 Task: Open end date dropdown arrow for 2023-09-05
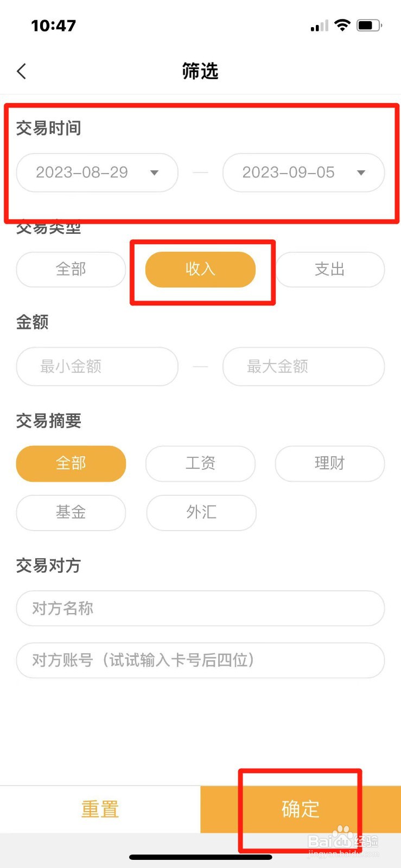pyautogui.click(x=361, y=173)
